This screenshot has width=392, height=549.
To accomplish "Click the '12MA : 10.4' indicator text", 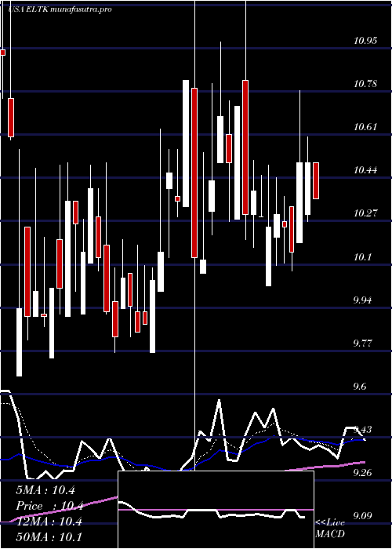I will pyautogui.click(x=49, y=522).
